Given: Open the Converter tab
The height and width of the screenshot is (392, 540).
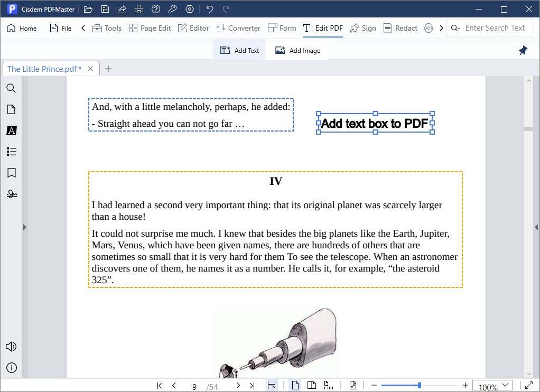Looking at the screenshot, I should coord(238,28).
